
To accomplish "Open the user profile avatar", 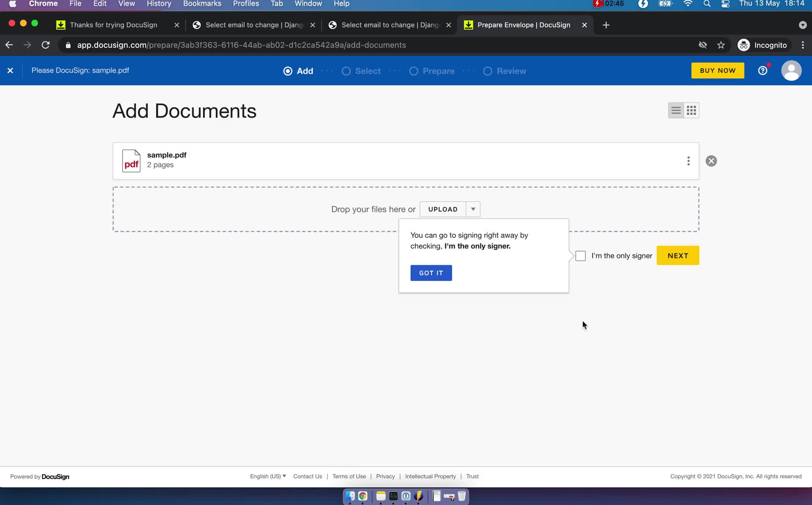I will 791,71.
